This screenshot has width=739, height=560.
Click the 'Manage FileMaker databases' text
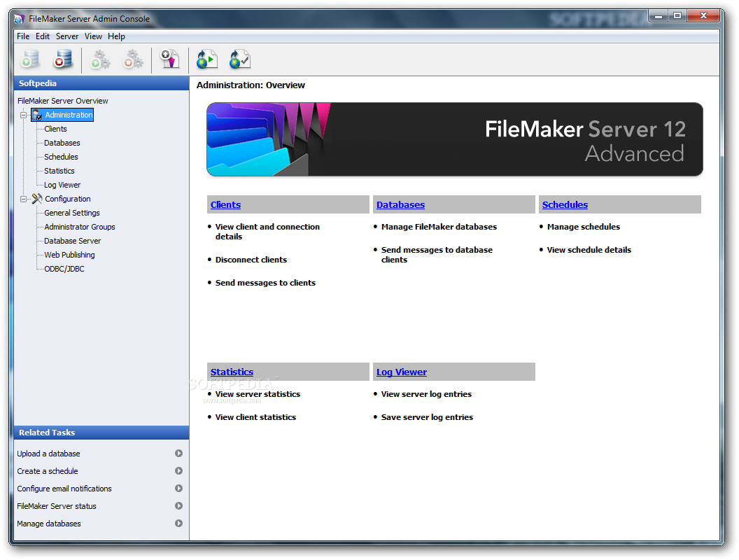click(x=439, y=227)
